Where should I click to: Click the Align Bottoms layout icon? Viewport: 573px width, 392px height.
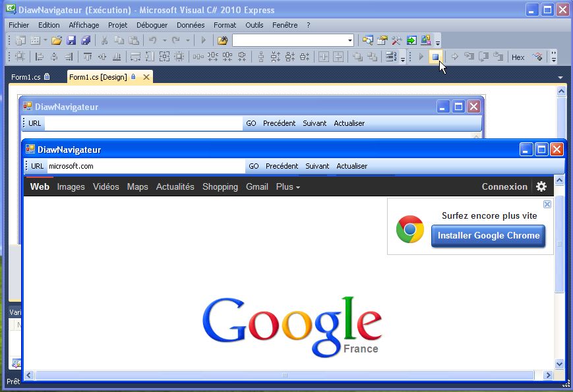(x=117, y=57)
